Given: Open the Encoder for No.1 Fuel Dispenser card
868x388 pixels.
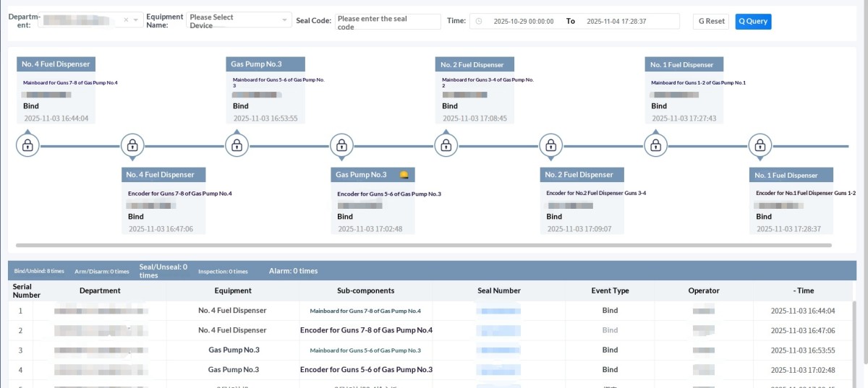Looking at the screenshot, I should point(791,200).
